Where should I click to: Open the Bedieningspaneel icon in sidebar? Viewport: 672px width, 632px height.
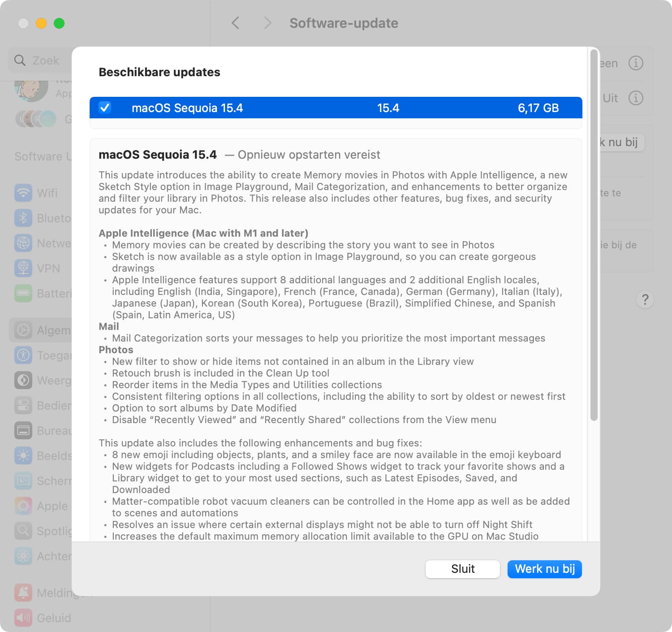23,406
